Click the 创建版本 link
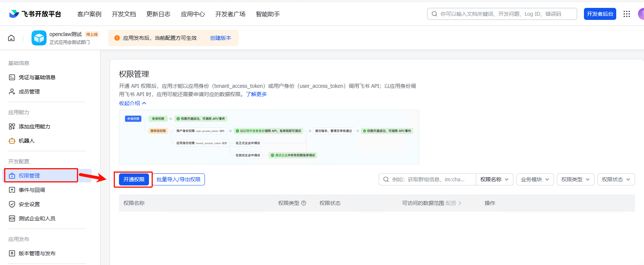This screenshot has height=265, width=644. pos(221,38)
